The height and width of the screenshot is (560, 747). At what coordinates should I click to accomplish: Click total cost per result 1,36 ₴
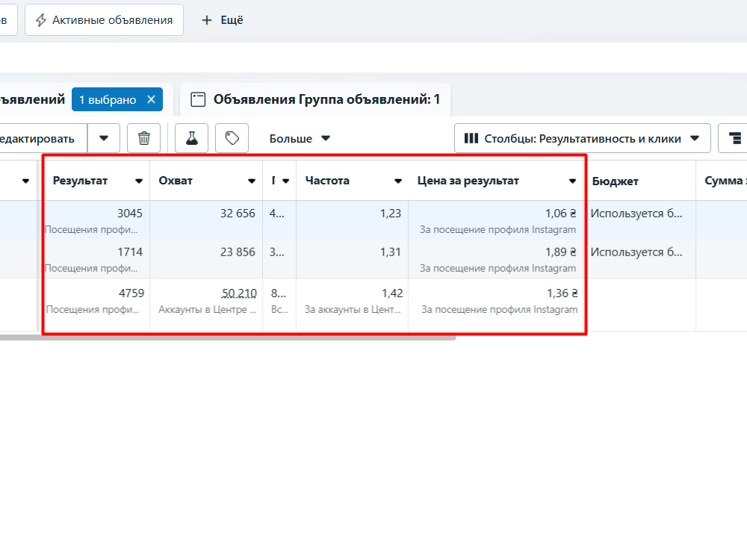pyautogui.click(x=562, y=293)
